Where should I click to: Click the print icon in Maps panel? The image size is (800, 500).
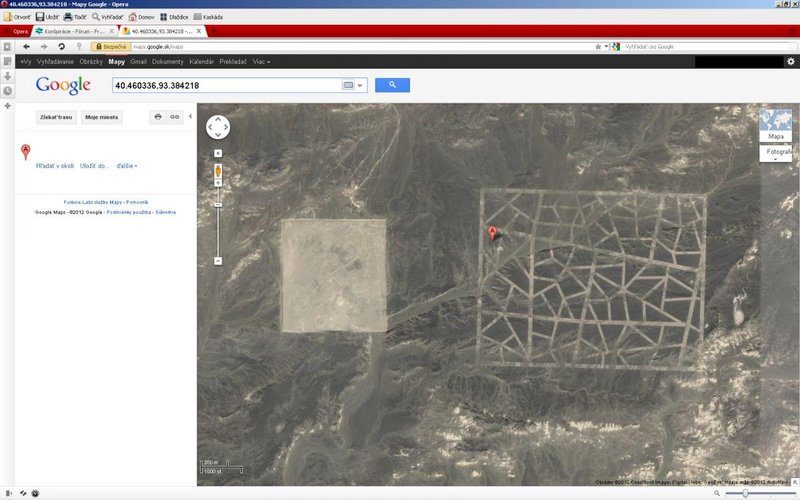pyautogui.click(x=158, y=117)
